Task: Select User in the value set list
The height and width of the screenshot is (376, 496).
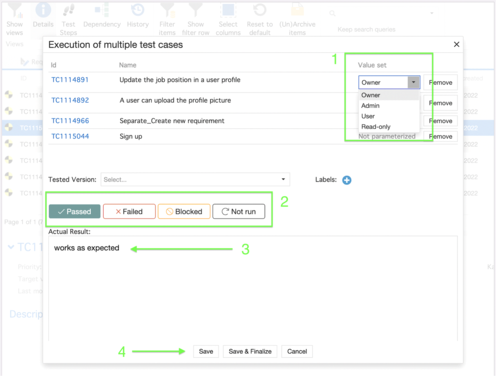Action: (x=368, y=116)
